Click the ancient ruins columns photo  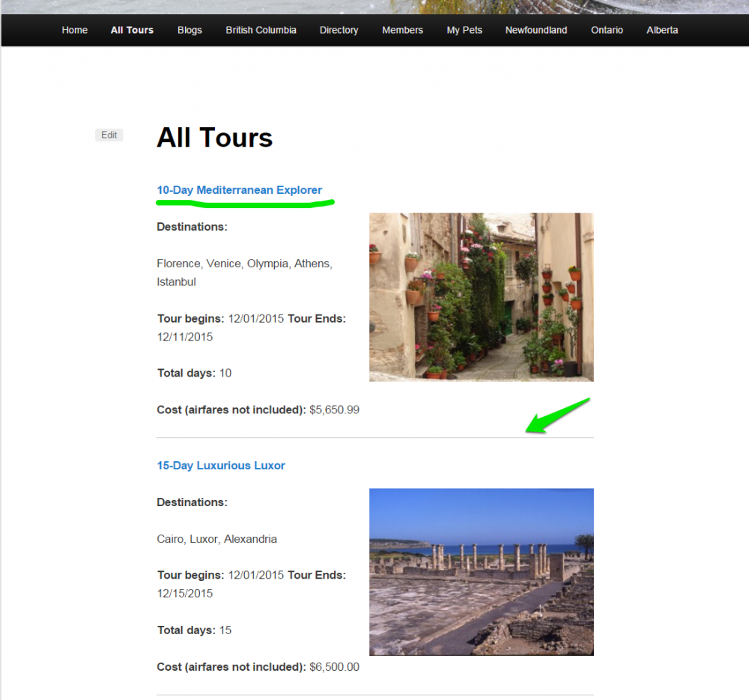pos(481,572)
